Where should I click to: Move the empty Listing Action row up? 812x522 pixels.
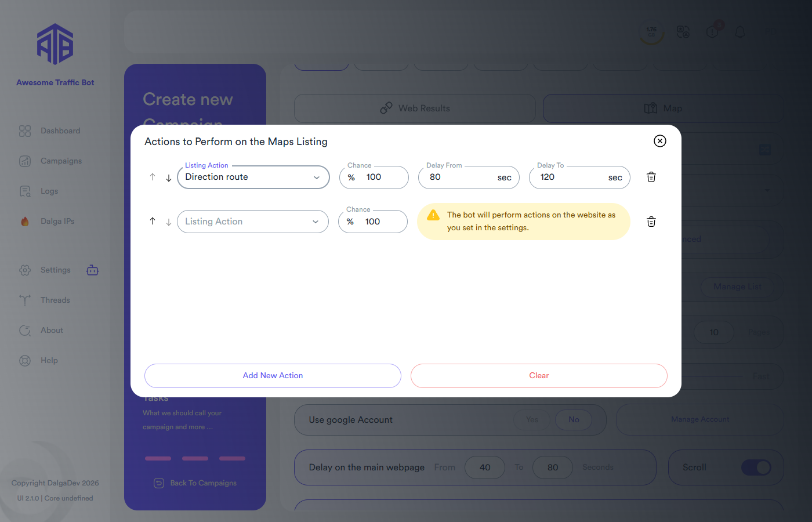(153, 221)
